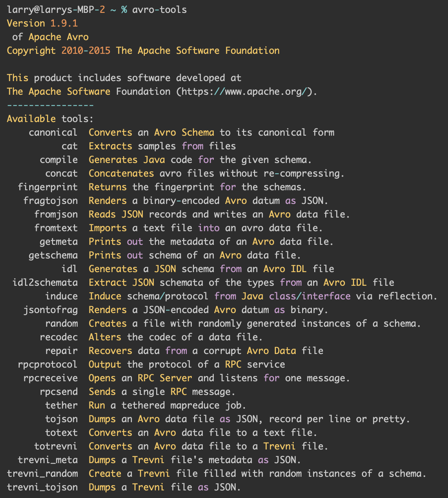Select the 'Version 1.9.1' line
This screenshot has width=448, height=498.
[x=42, y=23]
